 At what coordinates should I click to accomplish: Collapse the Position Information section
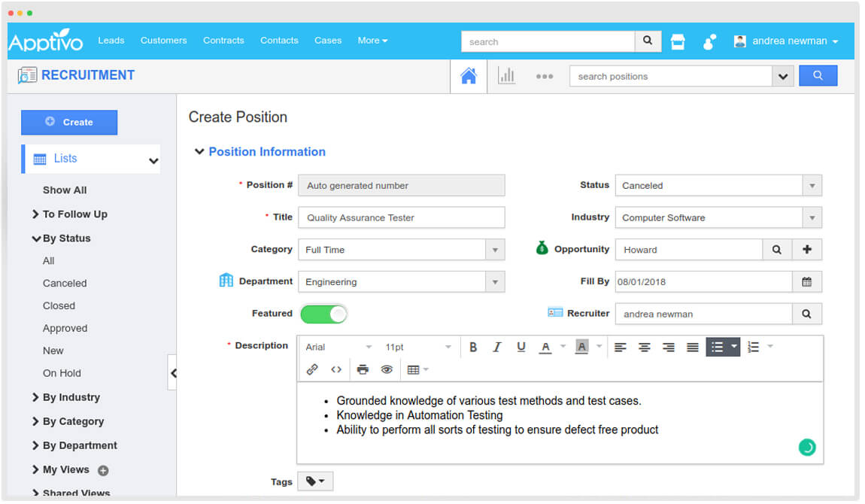(x=199, y=151)
